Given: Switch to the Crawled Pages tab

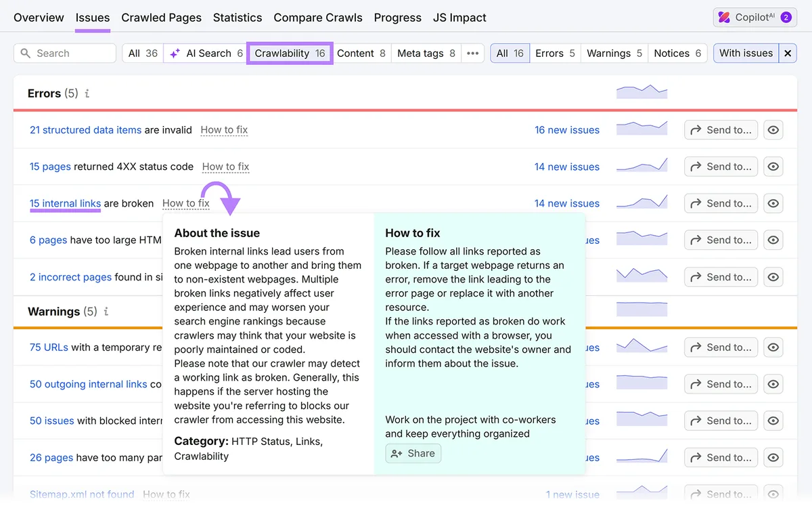Looking at the screenshot, I should [x=161, y=18].
